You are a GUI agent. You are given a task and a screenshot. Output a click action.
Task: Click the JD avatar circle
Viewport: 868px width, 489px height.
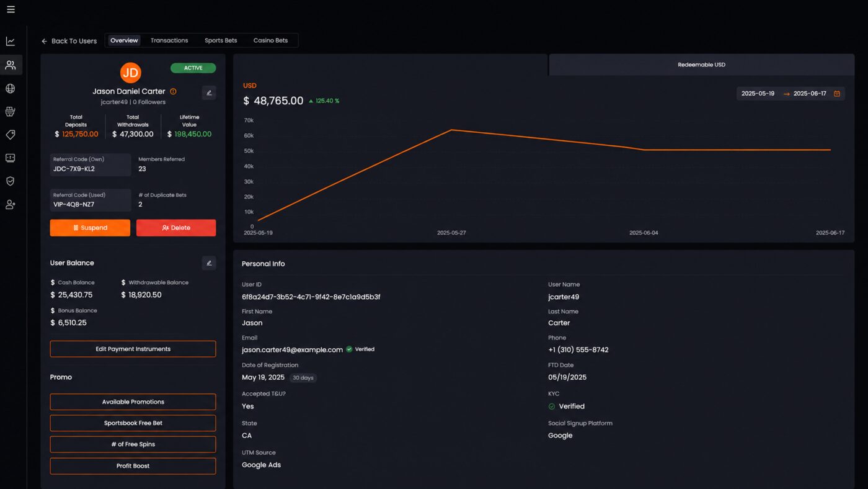(131, 73)
